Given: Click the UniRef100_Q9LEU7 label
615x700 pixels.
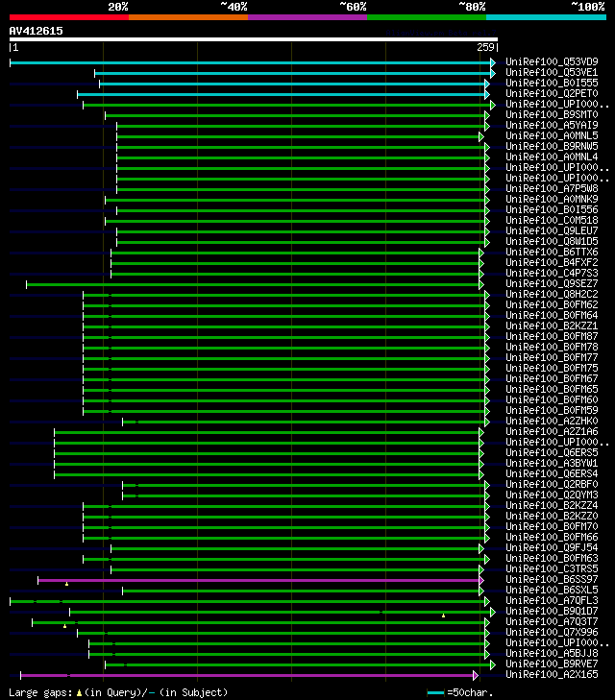Looking at the screenshot, I should pos(552,230).
